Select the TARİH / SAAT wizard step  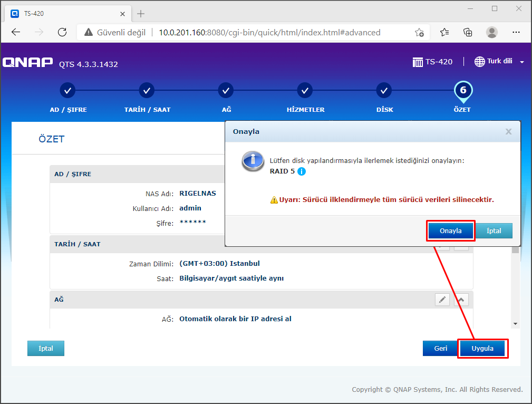point(147,90)
